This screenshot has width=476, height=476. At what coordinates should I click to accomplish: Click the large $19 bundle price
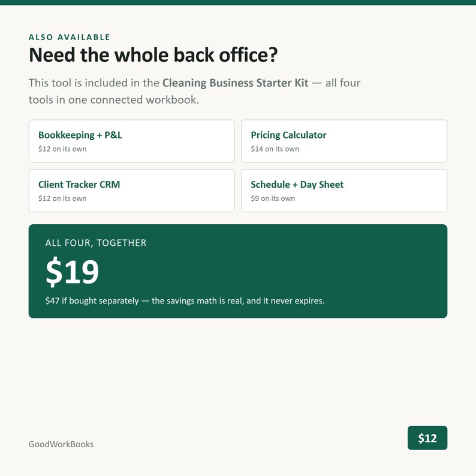[x=73, y=272]
